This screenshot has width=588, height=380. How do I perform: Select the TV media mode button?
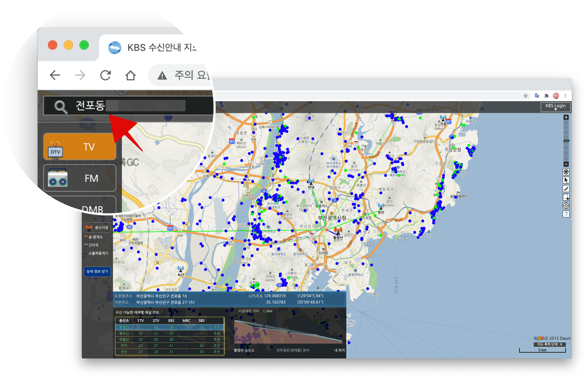pos(79,146)
